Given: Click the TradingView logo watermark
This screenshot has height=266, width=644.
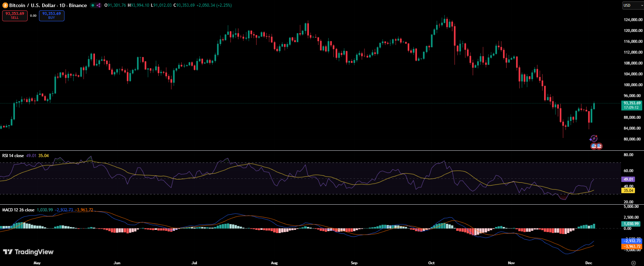Looking at the screenshot, I should tap(28, 252).
